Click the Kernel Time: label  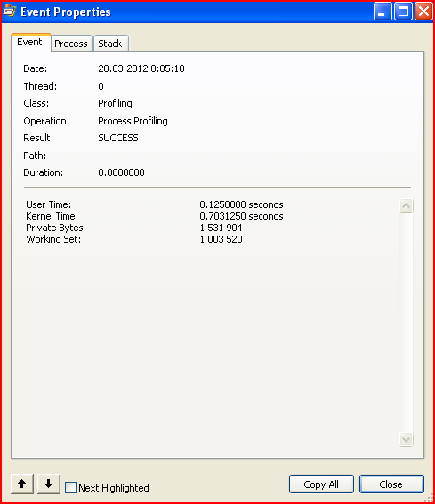click(52, 216)
